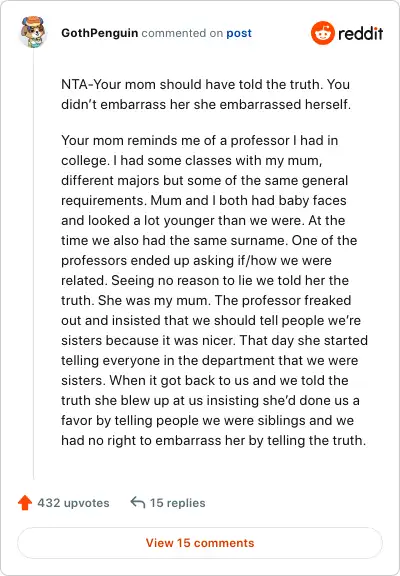Open View 15 comments button

click(200, 543)
